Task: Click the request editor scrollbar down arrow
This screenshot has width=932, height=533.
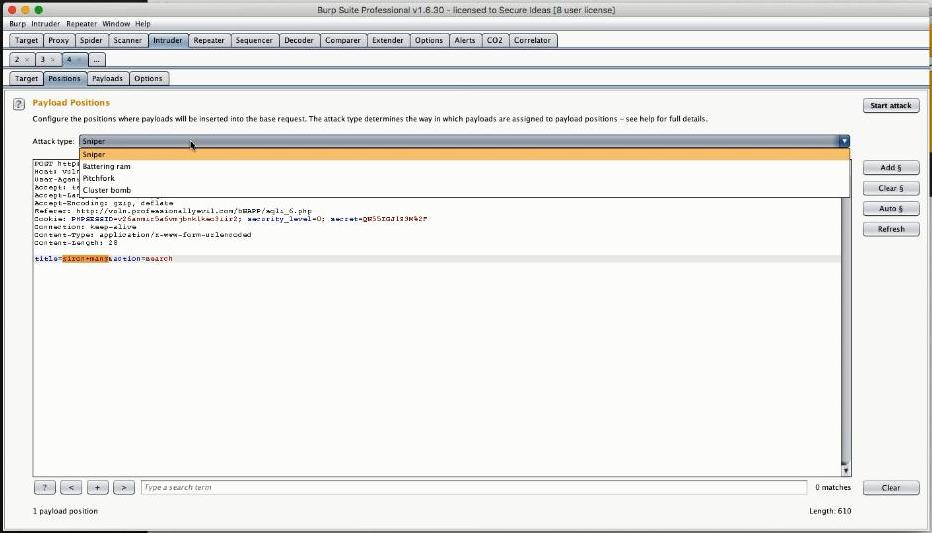Action: click(x=846, y=471)
